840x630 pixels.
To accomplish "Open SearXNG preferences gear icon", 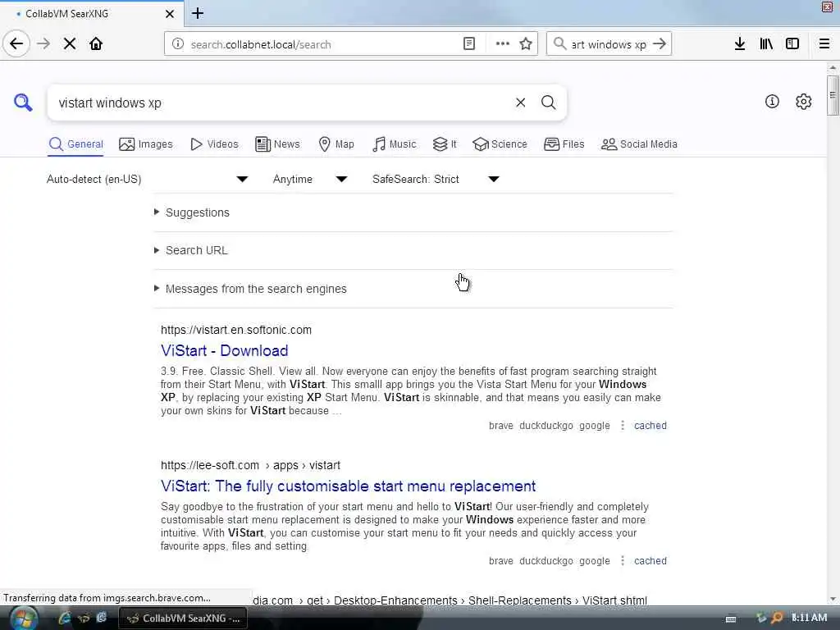I will (x=804, y=101).
